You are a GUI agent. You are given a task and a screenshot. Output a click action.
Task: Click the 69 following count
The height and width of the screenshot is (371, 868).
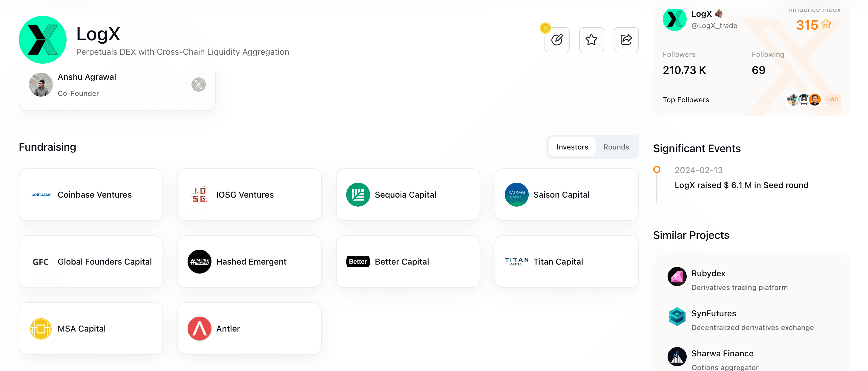(x=758, y=70)
